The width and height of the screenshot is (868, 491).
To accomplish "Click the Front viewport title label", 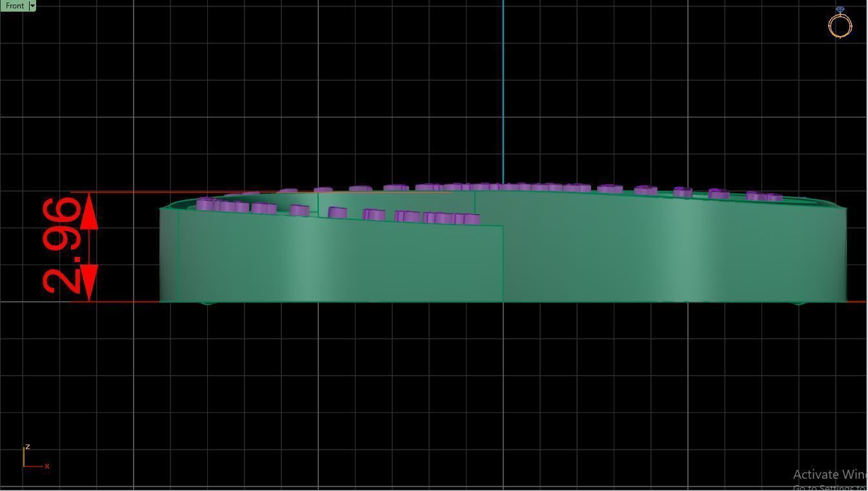I will 15,6.
